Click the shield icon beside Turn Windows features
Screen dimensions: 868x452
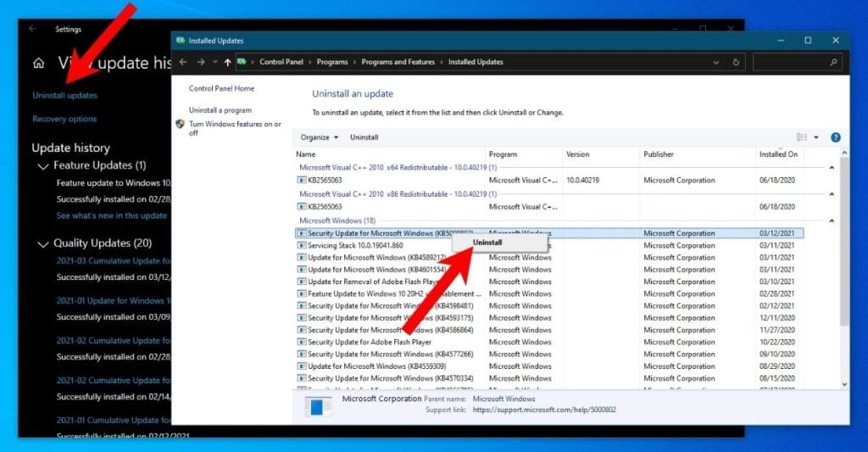180,124
